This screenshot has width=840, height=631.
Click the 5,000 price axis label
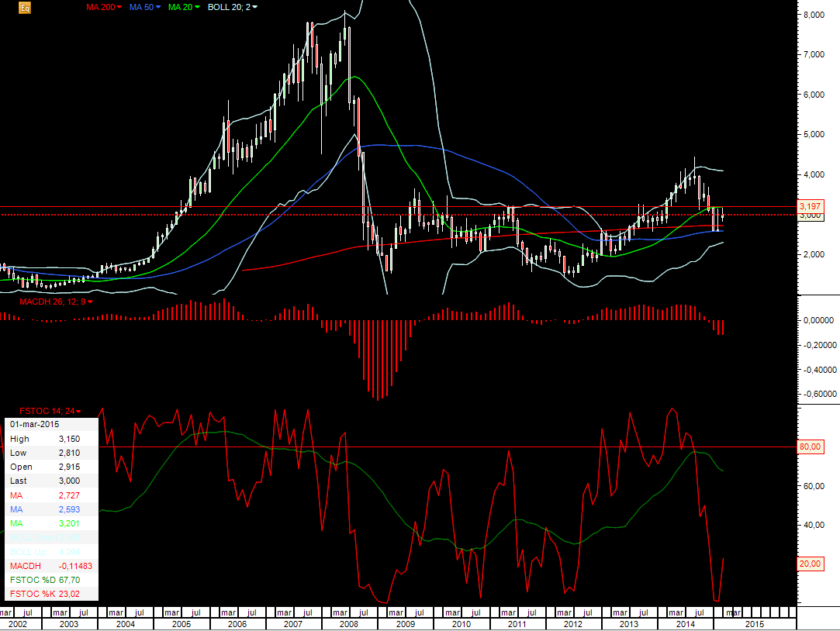pyautogui.click(x=814, y=134)
